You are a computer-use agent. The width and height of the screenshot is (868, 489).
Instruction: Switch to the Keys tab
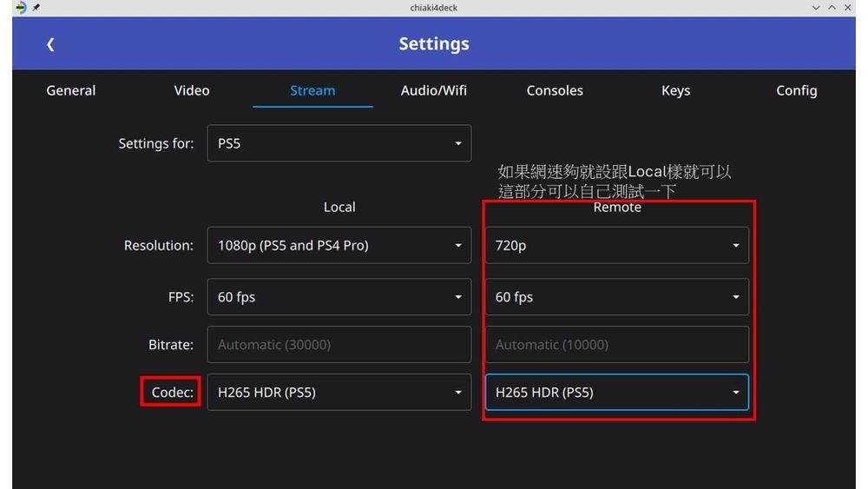675,90
